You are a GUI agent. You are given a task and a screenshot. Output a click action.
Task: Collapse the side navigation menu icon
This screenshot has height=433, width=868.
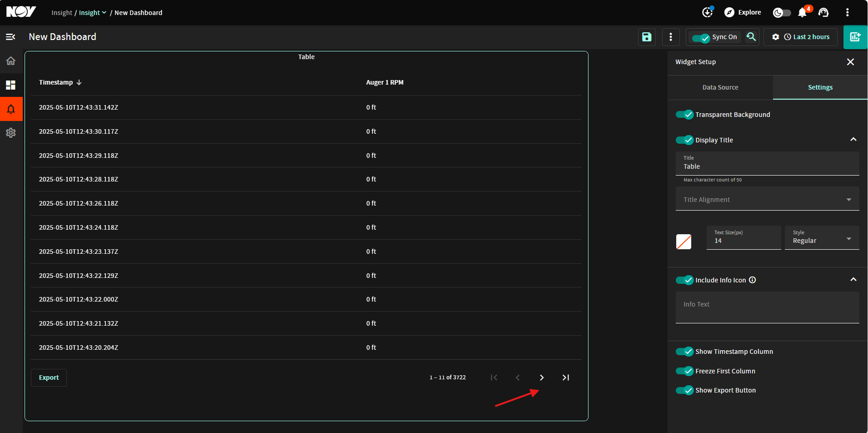(10, 37)
